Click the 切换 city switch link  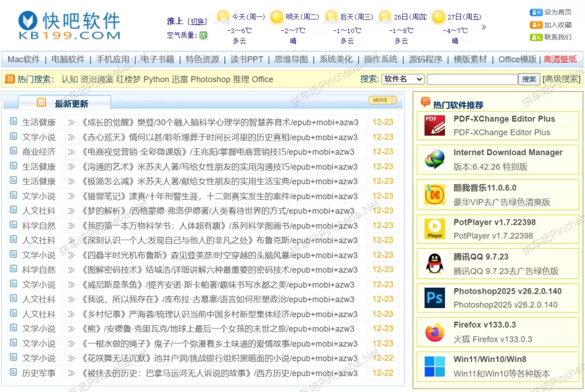197,22
